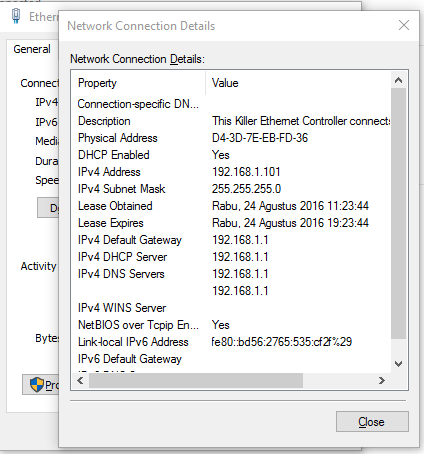The width and height of the screenshot is (424, 454).
Task: Select the IPv4 DNS Servers property
Action: point(121,274)
